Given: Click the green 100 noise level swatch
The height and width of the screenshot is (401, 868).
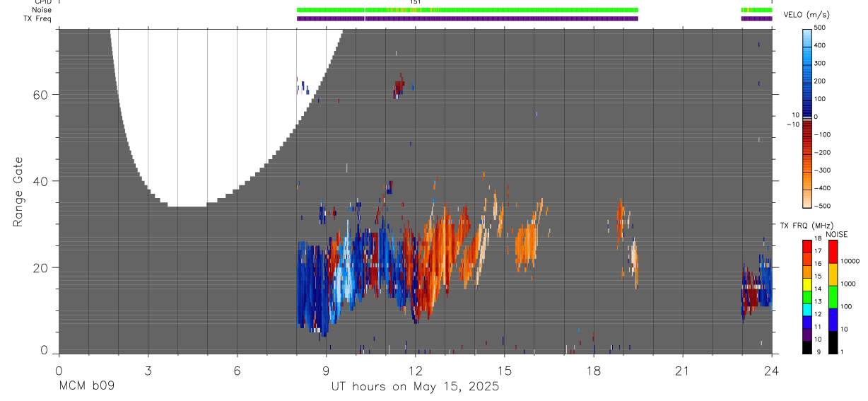Looking at the screenshot, I should point(833,296).
